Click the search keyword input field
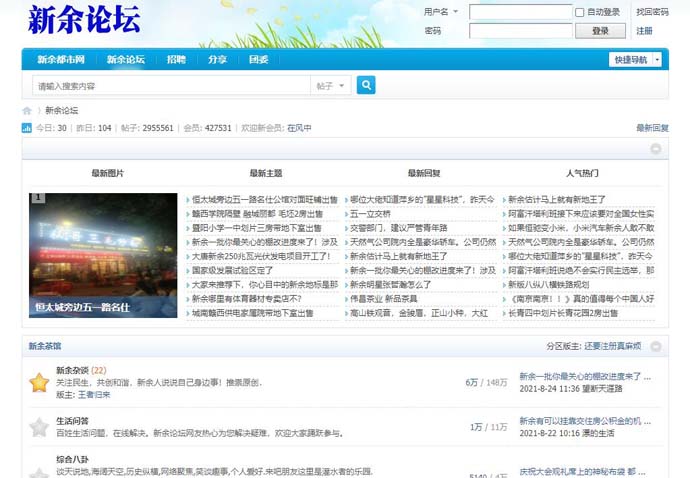The height and width of the screenshot is (478, 690). [x=170, y=86]
